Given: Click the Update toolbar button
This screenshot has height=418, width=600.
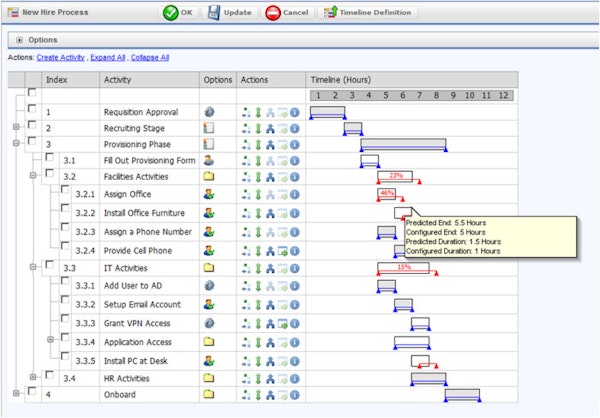Looking at the screenshot, I should (x=230, y=13).
